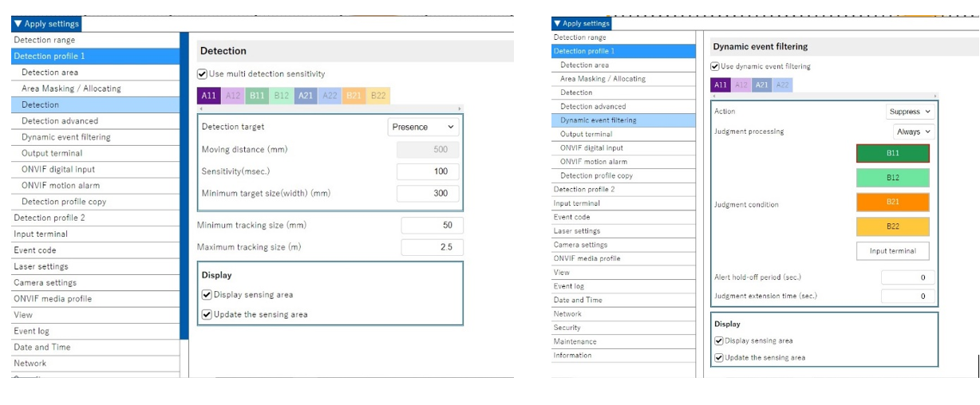
Task: Click the blue vertical sidebar scrollbar on Detection page
Action: tap(184, 185)
